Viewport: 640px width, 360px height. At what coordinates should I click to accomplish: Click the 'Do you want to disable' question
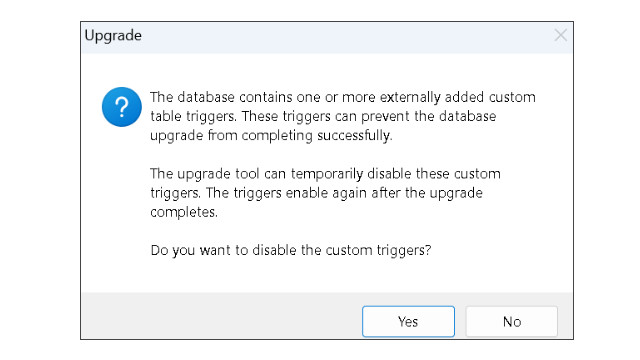[x=291, y=250]
